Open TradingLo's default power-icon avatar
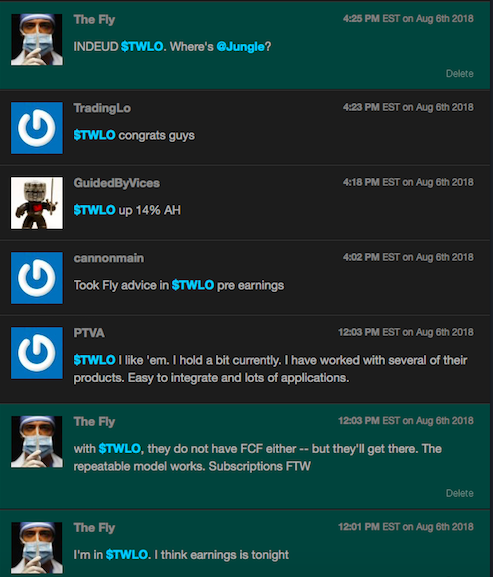The height and width of the screenshot is (577, 493). [37, 128]
